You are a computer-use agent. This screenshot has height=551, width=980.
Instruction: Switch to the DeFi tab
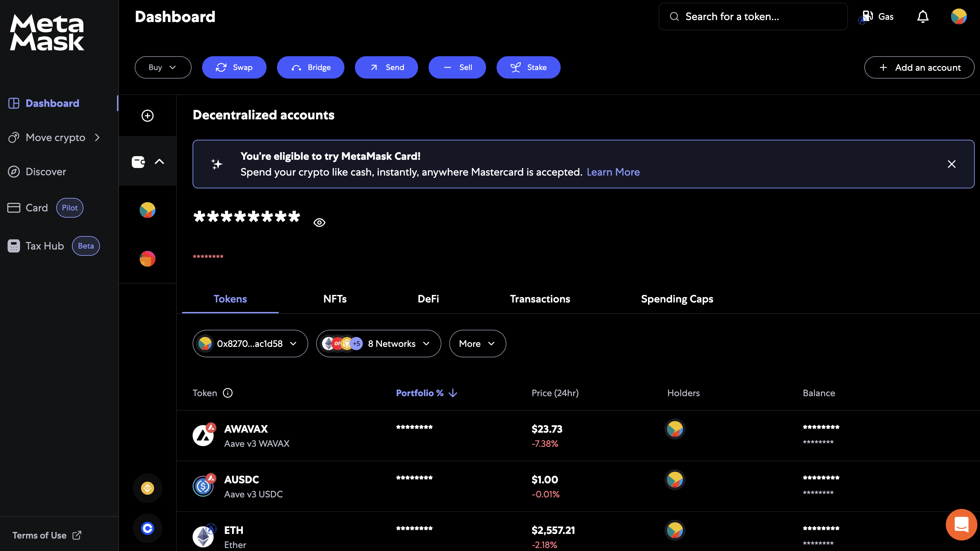tap(428, 299)
